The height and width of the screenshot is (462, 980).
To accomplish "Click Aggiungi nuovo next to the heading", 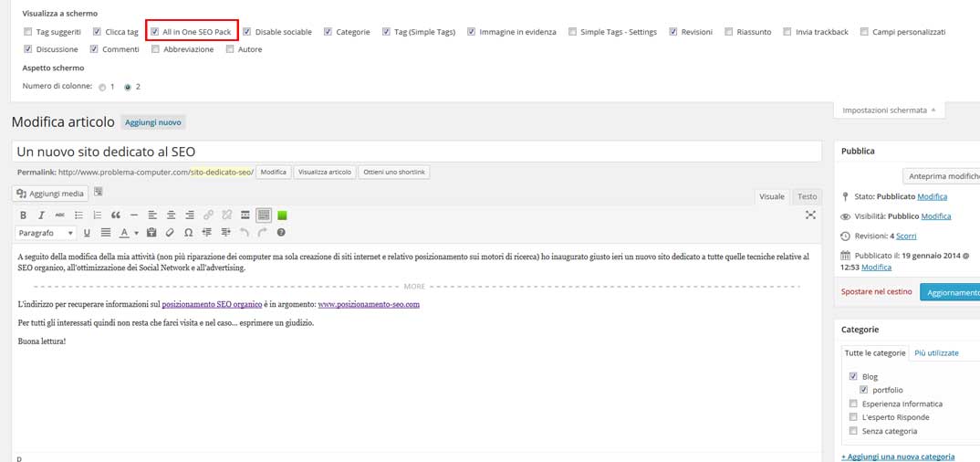I will pyautogui.click(x=153, y=122).
